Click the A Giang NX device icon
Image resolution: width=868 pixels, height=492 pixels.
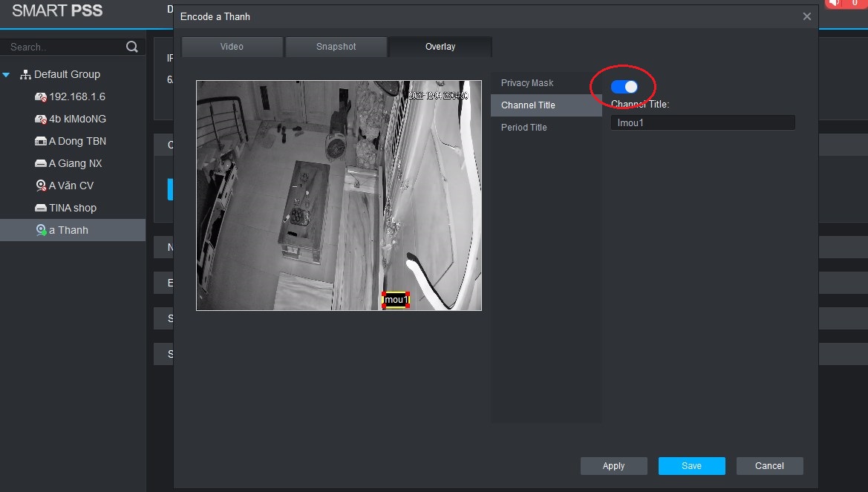tap(41, 163)
